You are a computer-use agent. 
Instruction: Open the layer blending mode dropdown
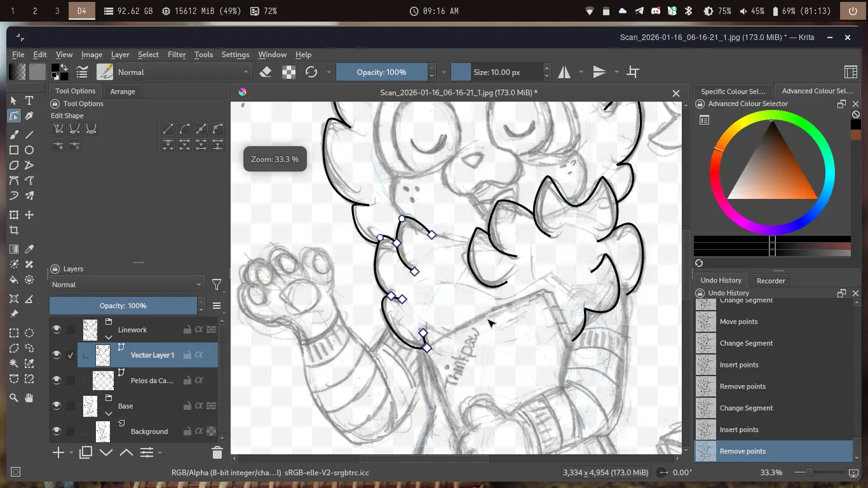126,285
